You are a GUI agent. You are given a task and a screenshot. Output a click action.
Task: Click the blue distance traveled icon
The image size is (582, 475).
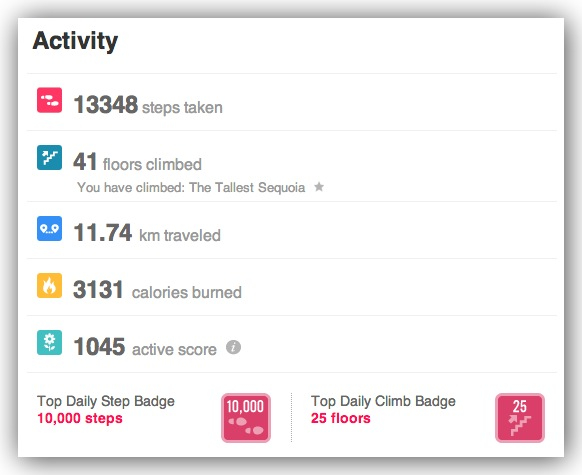click(49, 228)
